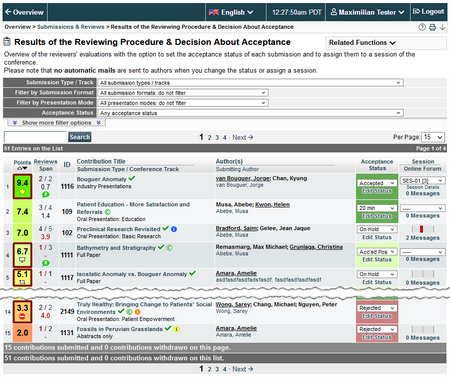Click Edit Status for submission 1131
The width and height of the screenshot is (450, 377).
[x=377, y=337]
